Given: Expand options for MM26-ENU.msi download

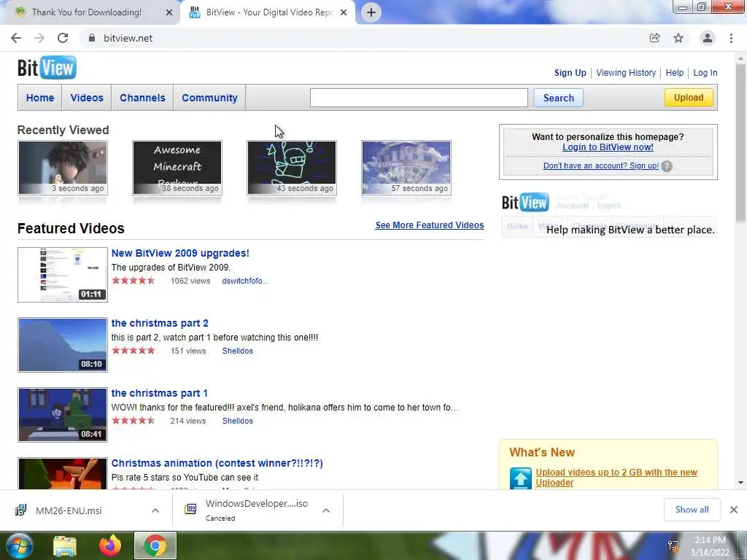Looking at the screenshot, I should pos(155,510).
